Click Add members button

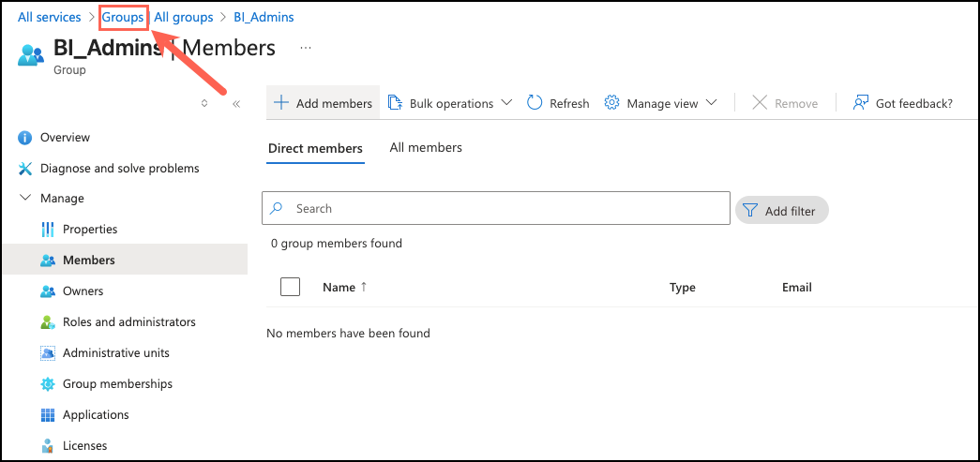pyautogui.click(x=324, y=103)
